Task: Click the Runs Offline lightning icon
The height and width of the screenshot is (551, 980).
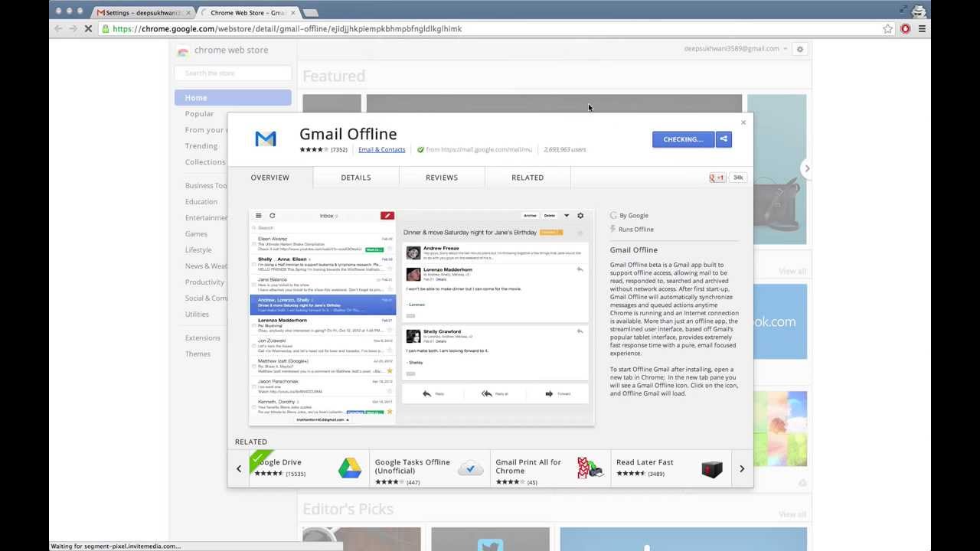Action: [613, 229]
